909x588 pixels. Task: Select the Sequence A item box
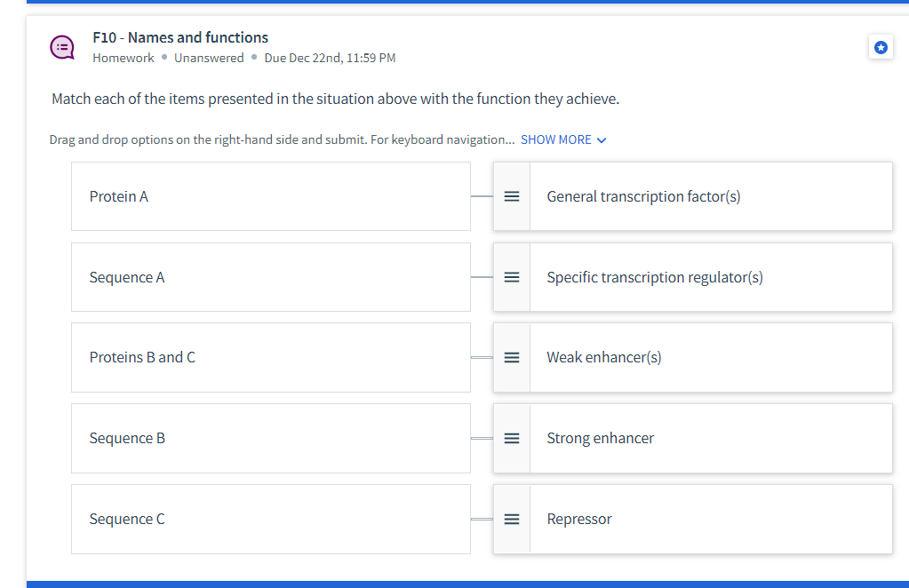point(270,277)
